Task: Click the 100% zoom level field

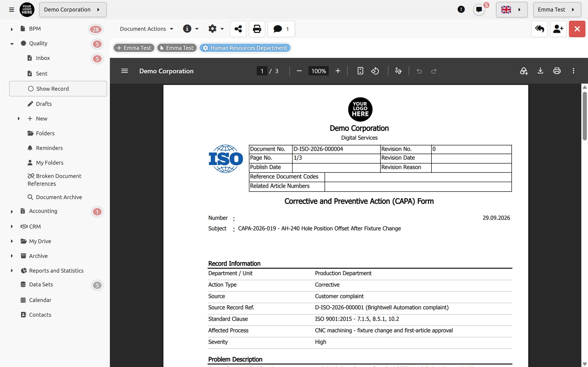Action: (x=318, y=71)
